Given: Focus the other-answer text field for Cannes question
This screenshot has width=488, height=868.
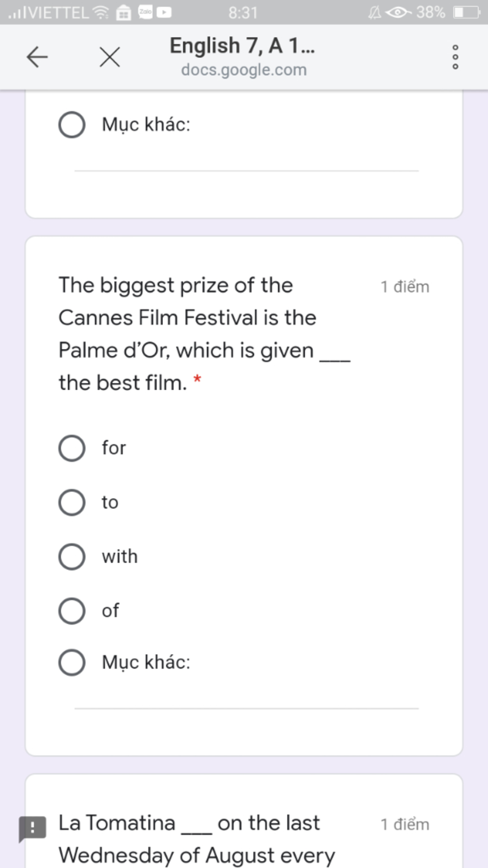Looking at the screenshot, I should (x=246, y=699).
